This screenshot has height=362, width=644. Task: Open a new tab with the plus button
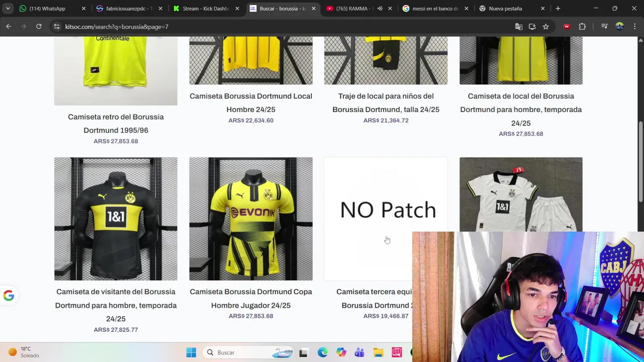click(557, 9)
